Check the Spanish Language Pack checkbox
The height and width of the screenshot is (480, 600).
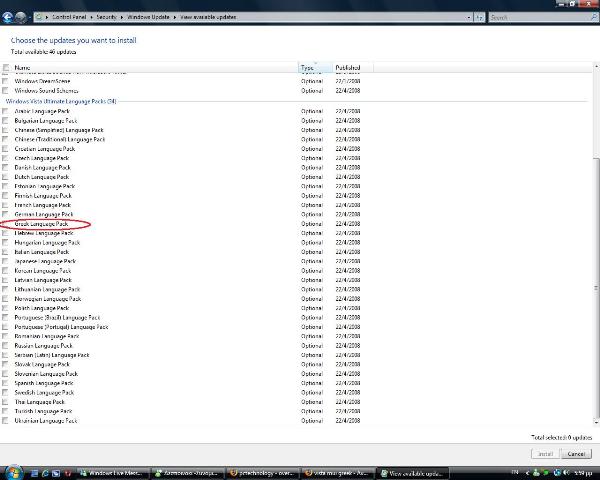click(x=5, y=383)
